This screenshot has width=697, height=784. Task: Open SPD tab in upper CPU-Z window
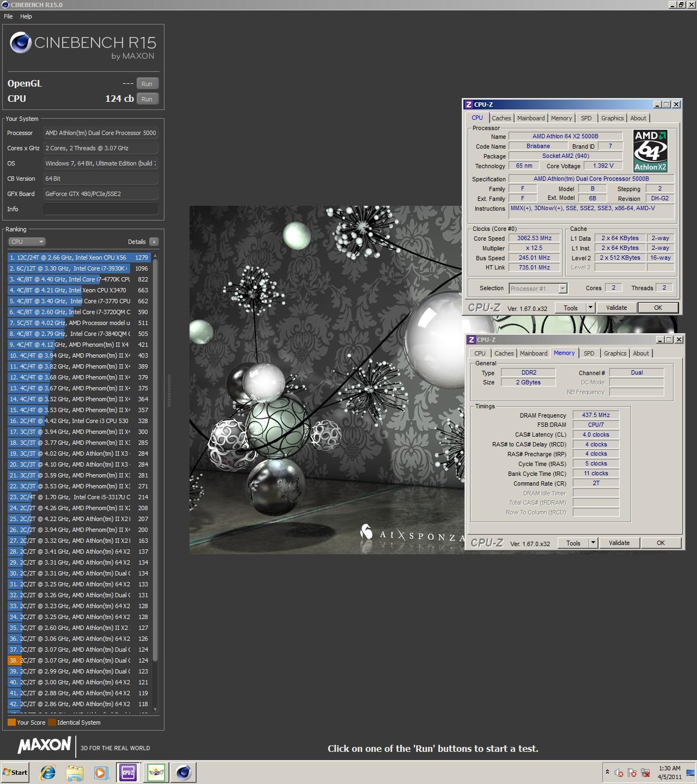pos(586,118)
